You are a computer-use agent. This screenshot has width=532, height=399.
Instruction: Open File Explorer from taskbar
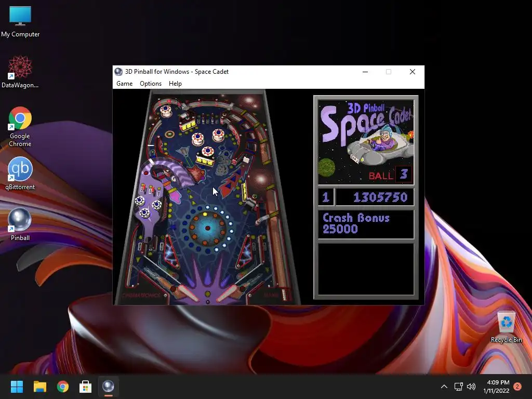(39, 387)
